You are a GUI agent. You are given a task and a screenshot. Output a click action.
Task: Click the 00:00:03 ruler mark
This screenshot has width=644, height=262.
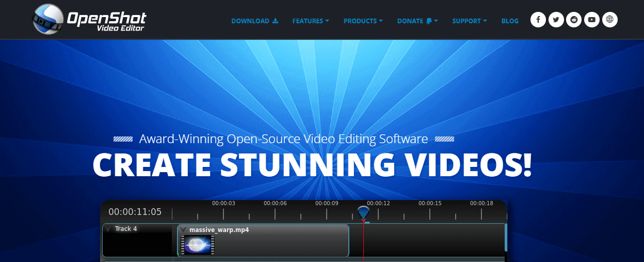223,203
